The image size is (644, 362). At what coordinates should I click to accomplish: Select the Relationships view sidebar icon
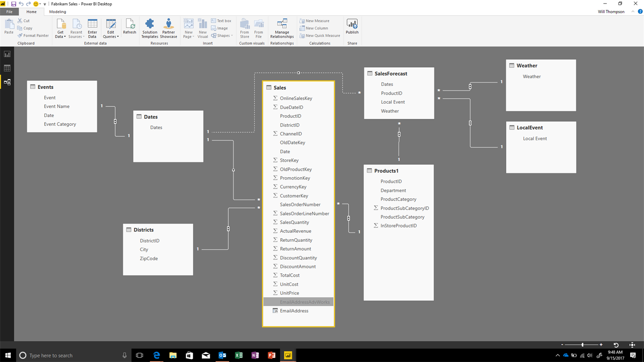tap(7, 82)
